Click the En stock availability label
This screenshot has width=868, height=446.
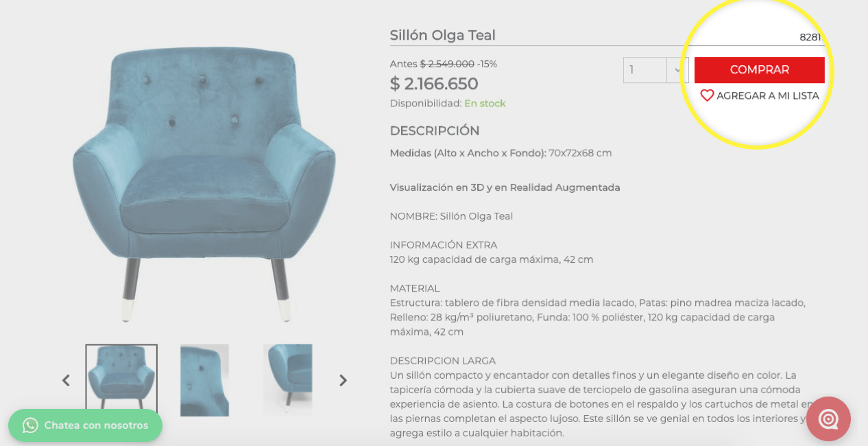(x=485, y=104)
